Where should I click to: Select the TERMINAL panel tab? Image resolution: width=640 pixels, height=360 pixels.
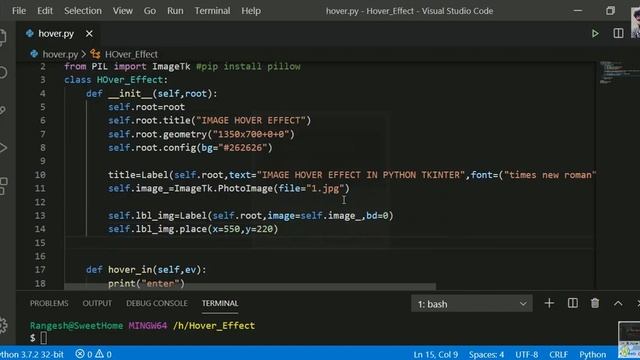220,303
